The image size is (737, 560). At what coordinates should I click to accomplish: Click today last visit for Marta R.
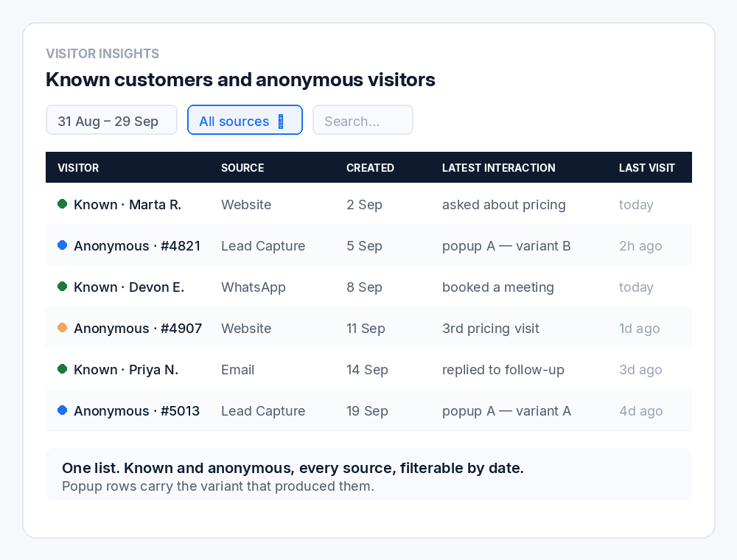click(x=636, y=205)
